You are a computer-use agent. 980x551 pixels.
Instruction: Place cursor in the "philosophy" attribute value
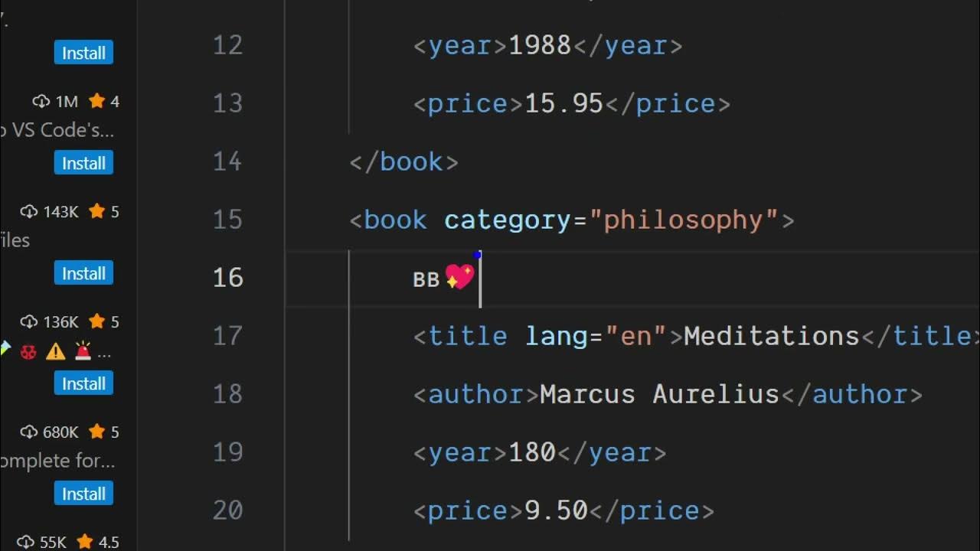click(x=684, y=220)
